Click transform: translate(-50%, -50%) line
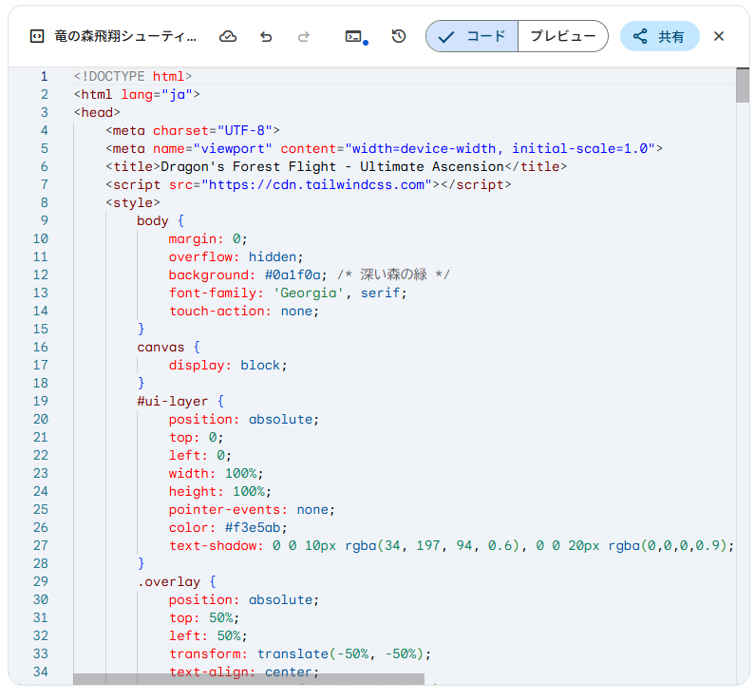The height and width of the screenshot is (700, 755). (x=299, y=654)
